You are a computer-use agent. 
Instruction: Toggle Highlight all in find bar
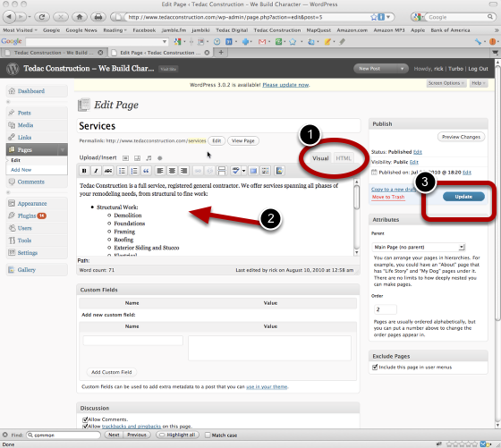click(178, 435)
